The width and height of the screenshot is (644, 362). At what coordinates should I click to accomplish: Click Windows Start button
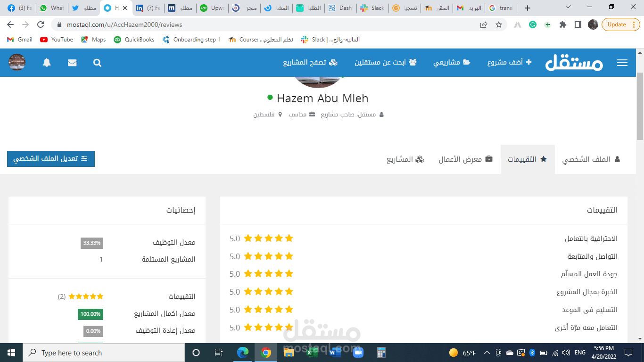tap(11, 353)
